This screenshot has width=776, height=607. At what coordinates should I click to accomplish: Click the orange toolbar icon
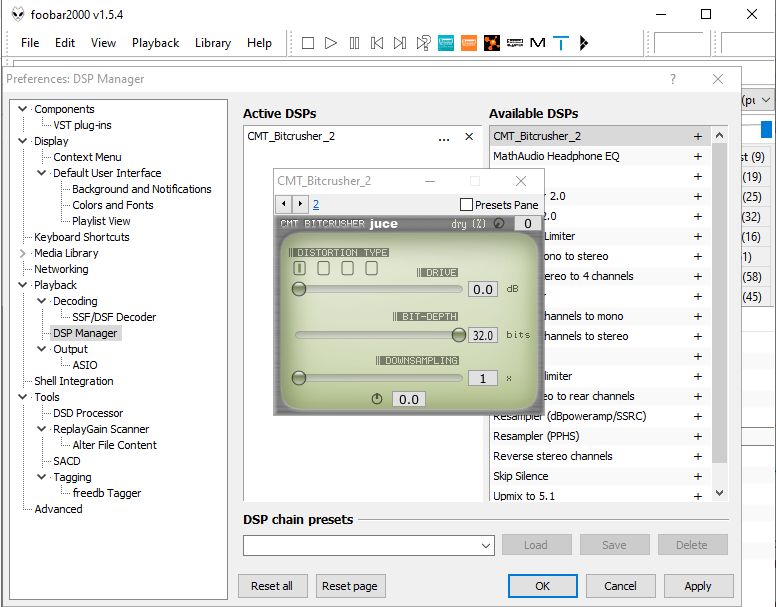pos(469,43)
